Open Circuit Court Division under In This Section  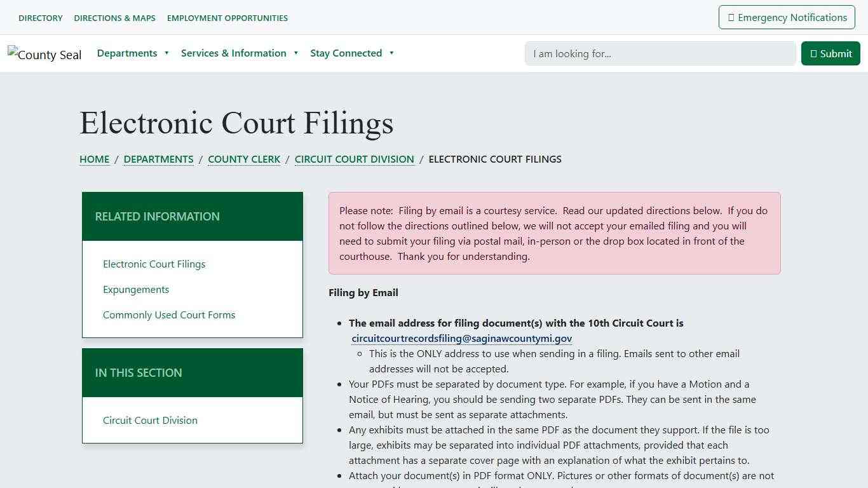click(150, 420)
